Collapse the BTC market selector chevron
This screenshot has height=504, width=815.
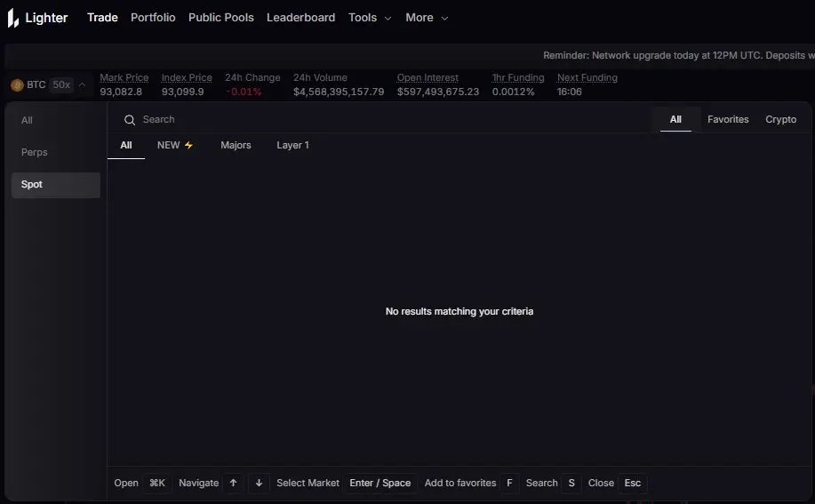82,84
